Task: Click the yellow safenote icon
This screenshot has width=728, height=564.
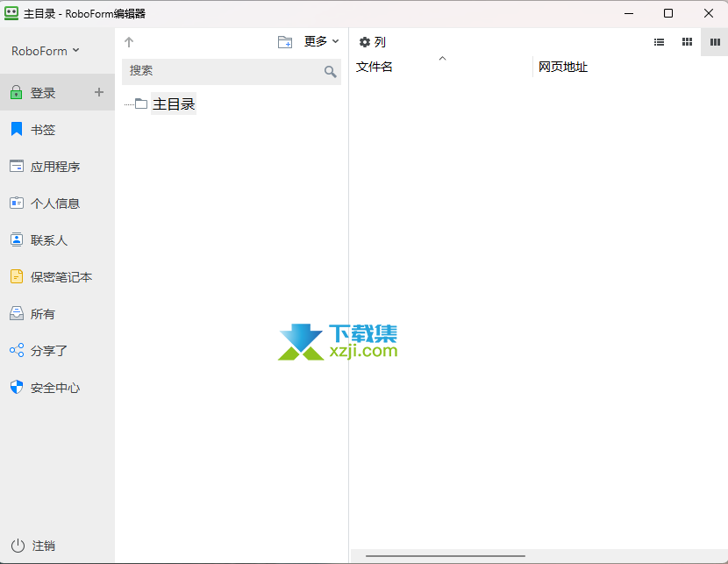Action: tap(17, 276)
